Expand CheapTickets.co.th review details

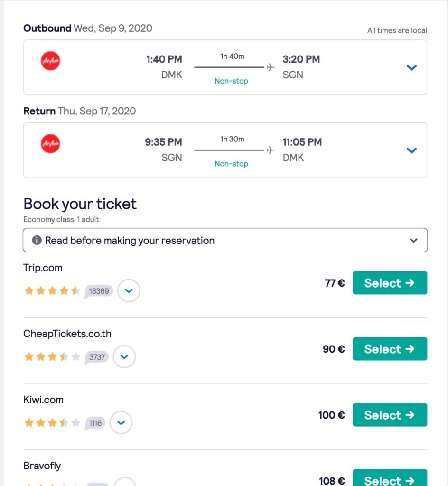[x=124, y=356]
